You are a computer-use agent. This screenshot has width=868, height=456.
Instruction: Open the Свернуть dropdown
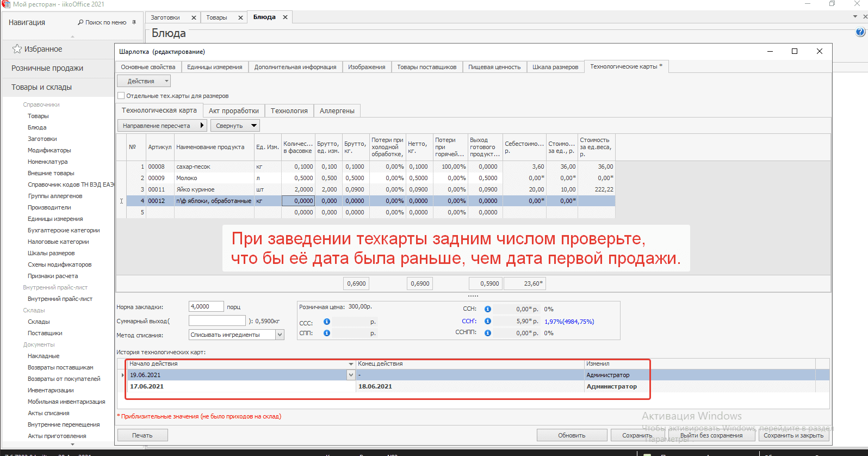click(235, 126)
